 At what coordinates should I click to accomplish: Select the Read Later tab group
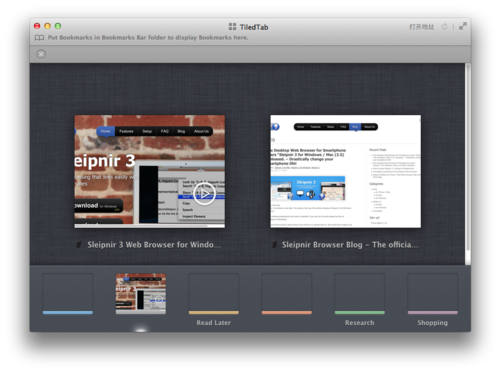click(x=214, y=294)
